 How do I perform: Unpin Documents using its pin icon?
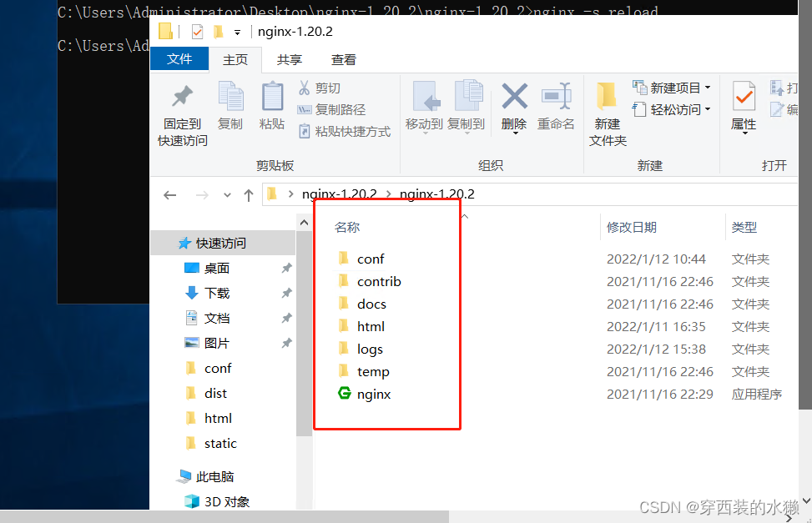286,318
